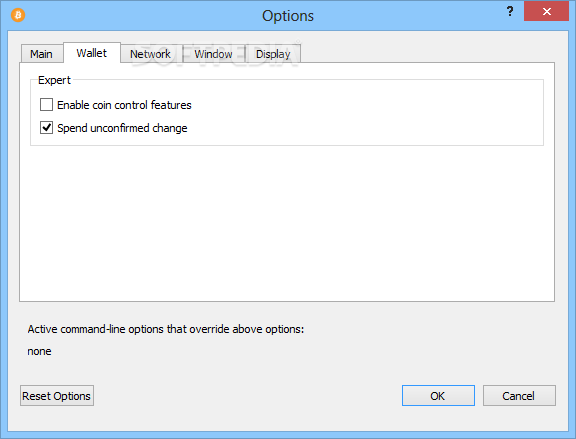
Task: Click the Options window title
Action: coord(288,16)
